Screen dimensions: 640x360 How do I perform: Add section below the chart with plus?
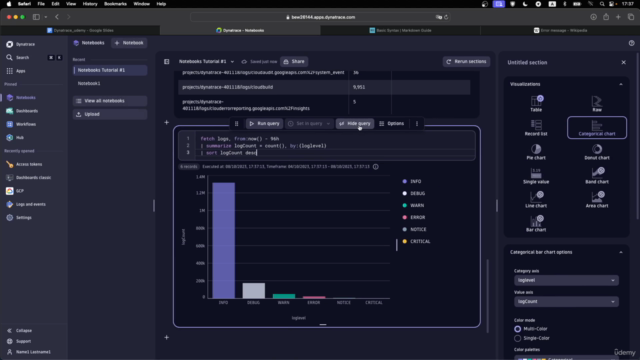(x=167, y=338)
